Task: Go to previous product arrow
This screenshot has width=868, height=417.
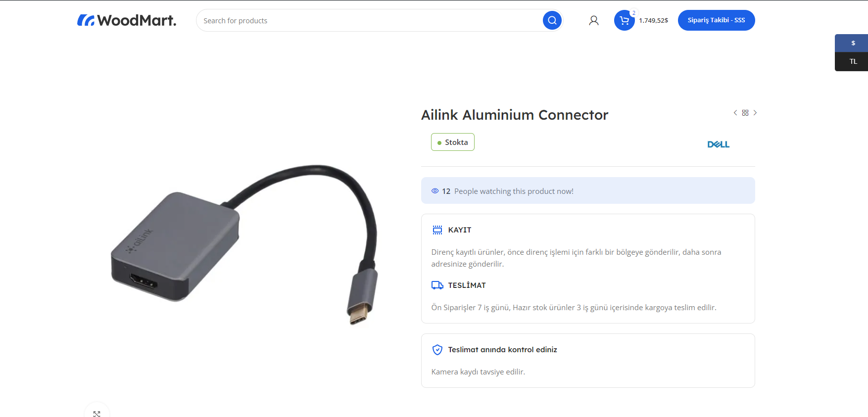Action: 735,113
